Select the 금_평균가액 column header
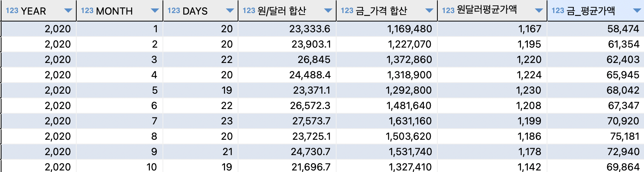Screen dimensions: 644x172 pos(595,11)
